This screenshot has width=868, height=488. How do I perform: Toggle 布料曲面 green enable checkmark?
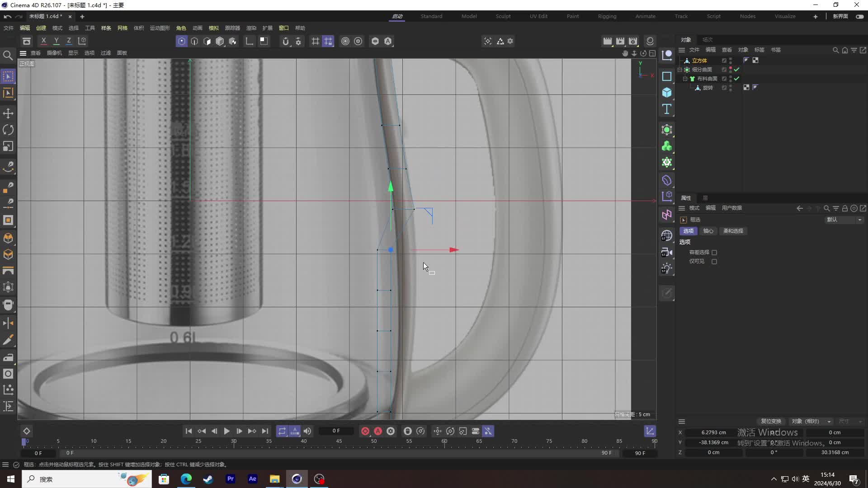click(737, 79)
